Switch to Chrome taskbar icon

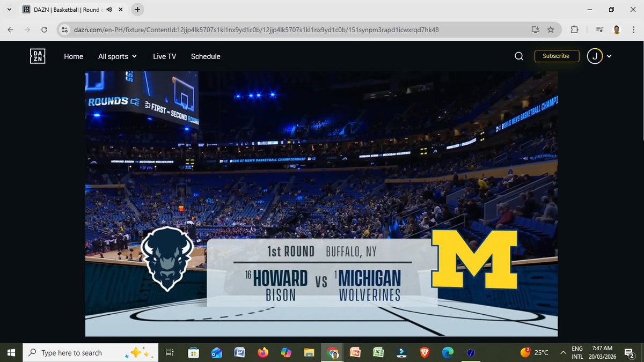tap(332, 352)
